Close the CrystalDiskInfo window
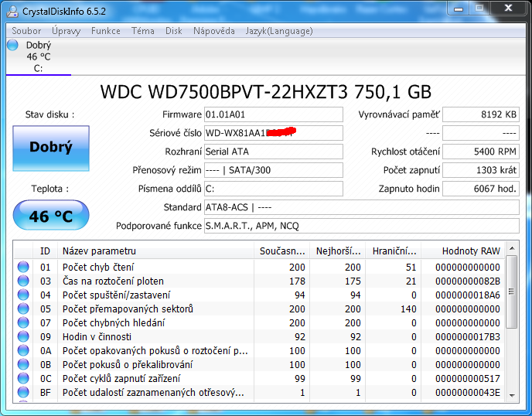 click(508, 9)
